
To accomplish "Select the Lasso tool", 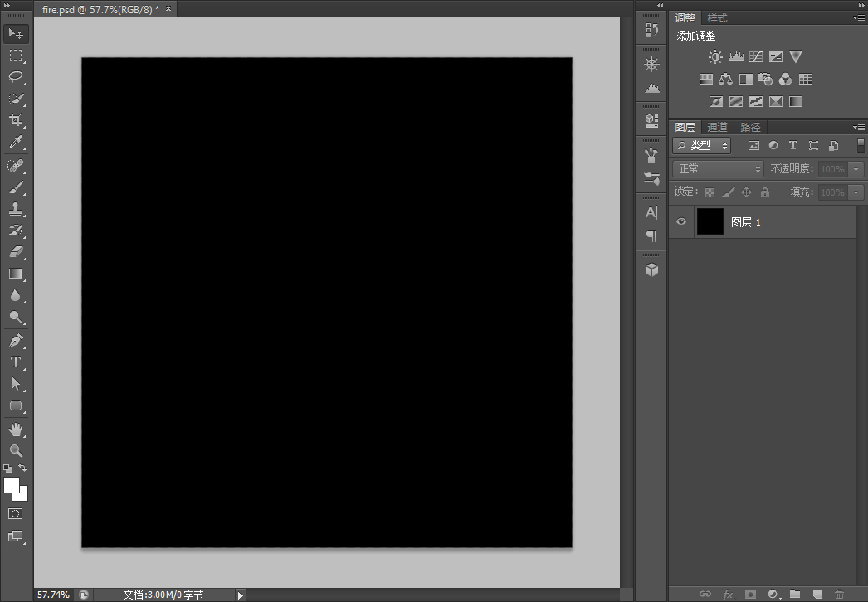I will (x=16, y=77).
